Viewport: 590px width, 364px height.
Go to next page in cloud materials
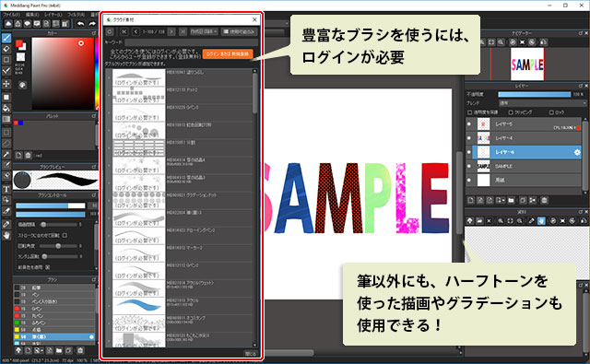coord(171,32)
